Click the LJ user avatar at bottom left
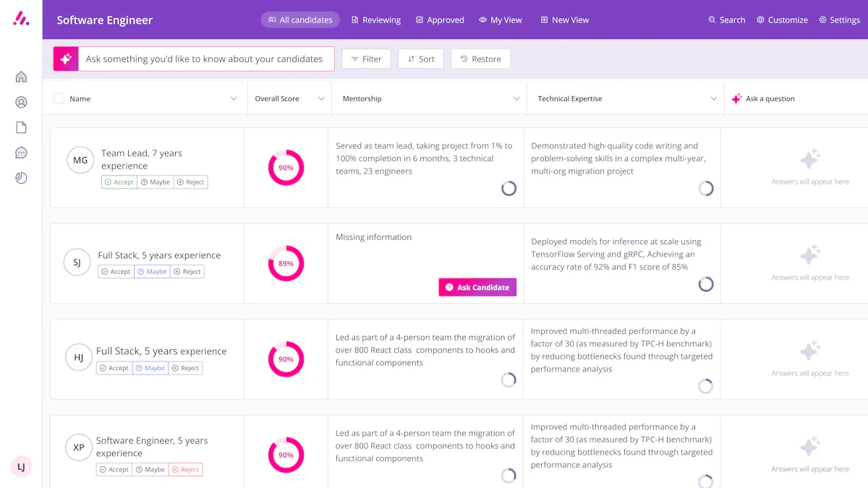 coord(21,467)
